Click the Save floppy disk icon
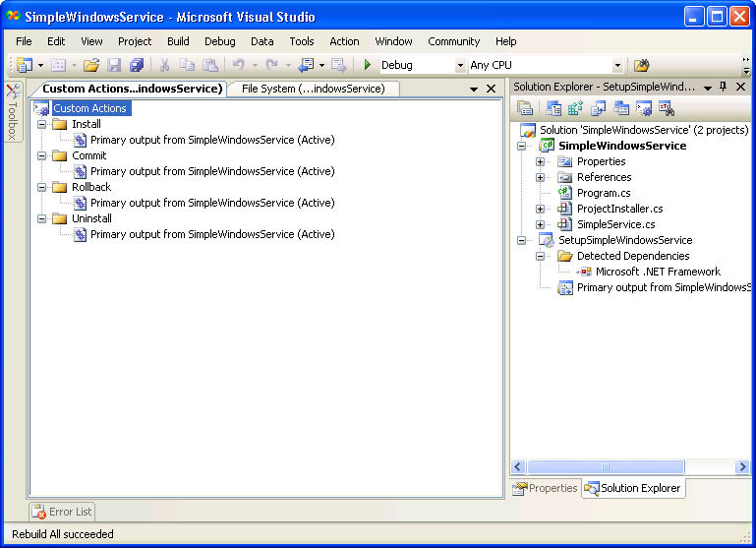 click(x=114, y=65)
